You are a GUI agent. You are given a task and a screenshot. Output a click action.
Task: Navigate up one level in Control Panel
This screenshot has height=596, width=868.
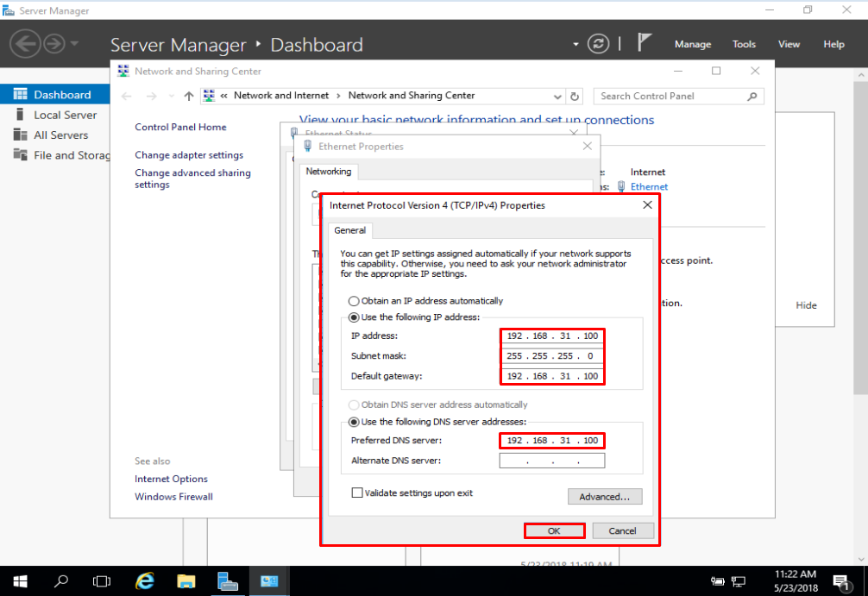[187, 96]
